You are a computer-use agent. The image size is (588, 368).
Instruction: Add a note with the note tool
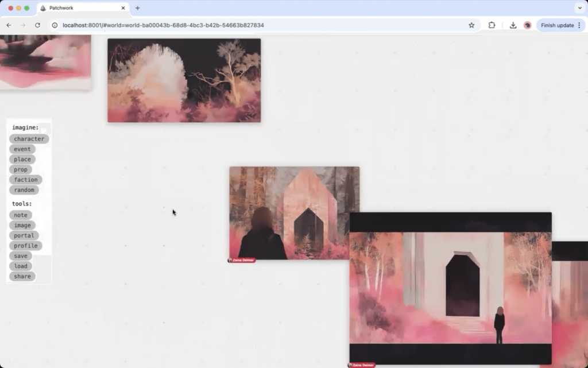click(x=21, y=215)
